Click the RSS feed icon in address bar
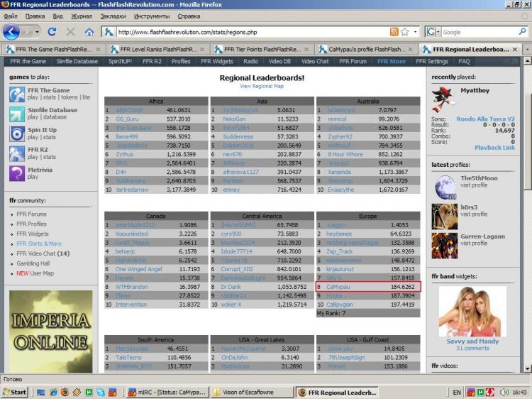The width and height of the screenshot is (532, 399). [394, 32]
